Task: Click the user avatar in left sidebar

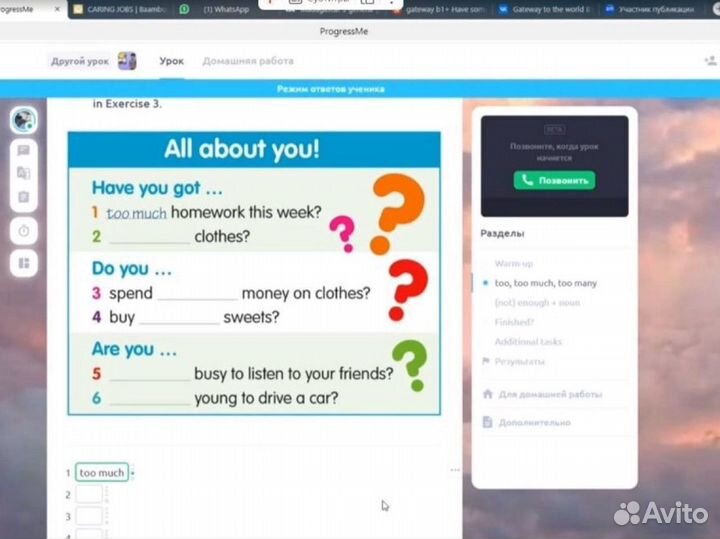Action: click(23, 121)
